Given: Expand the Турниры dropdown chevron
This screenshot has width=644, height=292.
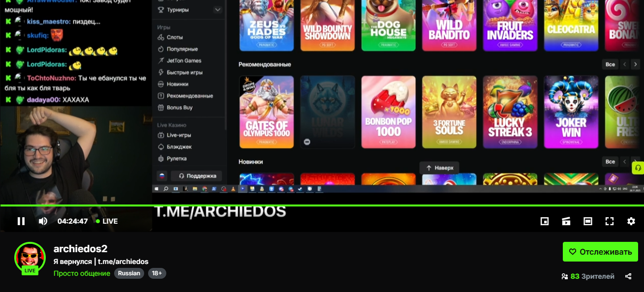Looking at the screenshot, I should 217,10.
